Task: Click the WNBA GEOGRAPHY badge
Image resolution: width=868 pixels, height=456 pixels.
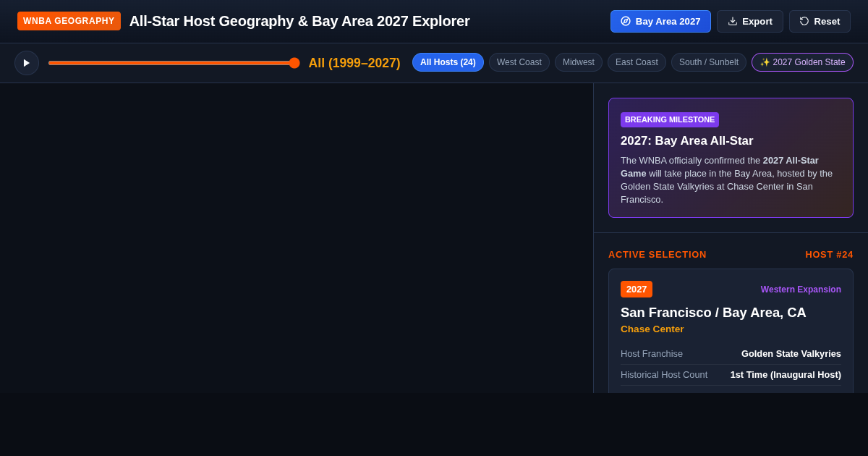Action: (x=69, y=21)
